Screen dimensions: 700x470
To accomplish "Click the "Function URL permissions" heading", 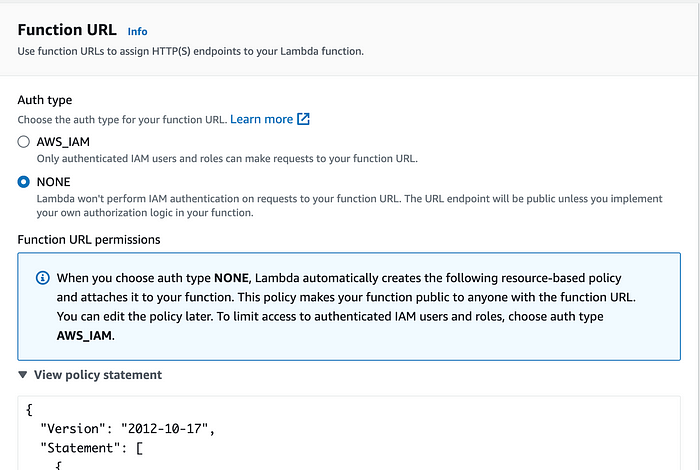I will (x=89, y=240).
